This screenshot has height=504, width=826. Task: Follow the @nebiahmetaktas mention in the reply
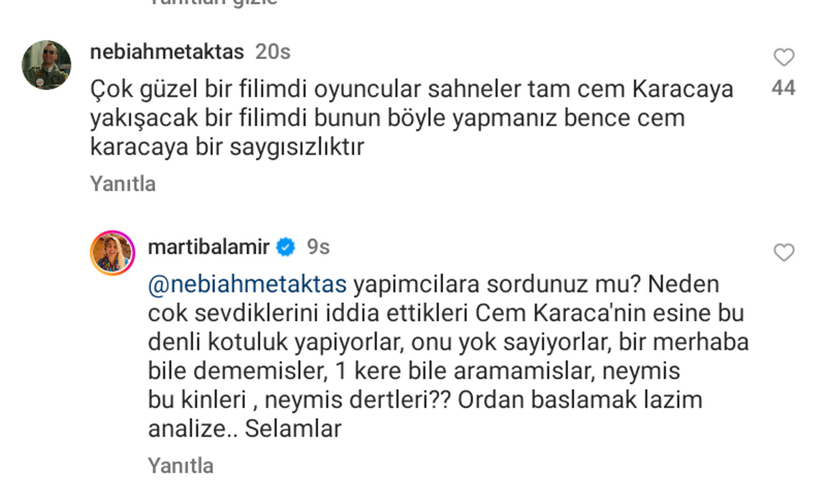coord(247,284)
